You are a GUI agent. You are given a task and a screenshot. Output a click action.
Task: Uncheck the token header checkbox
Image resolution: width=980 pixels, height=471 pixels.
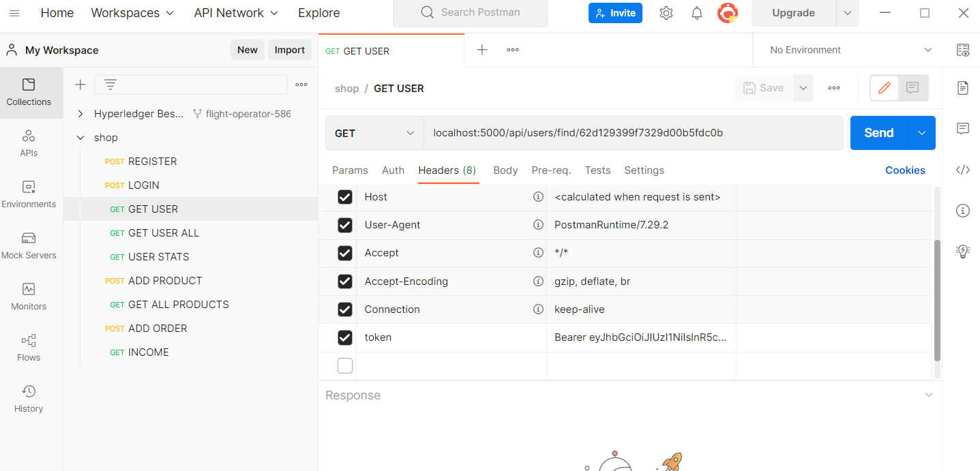[345, 337]
